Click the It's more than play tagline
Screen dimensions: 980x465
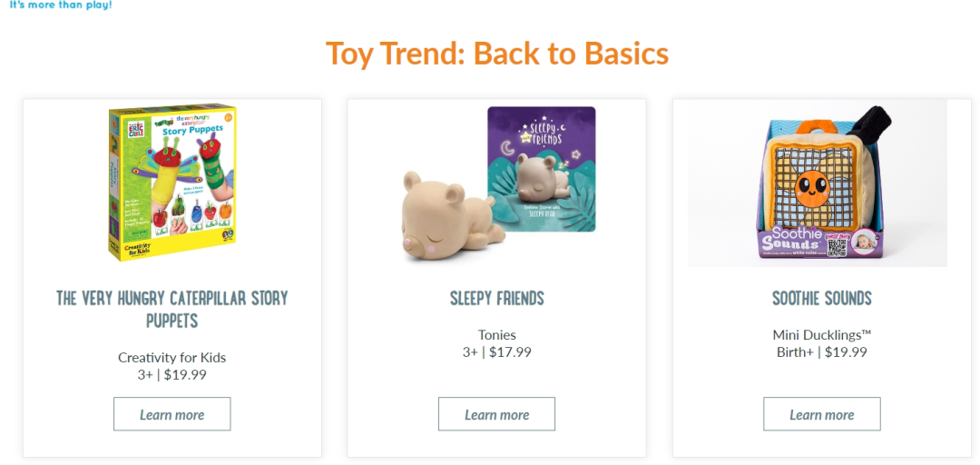click(x=60, y=5)
